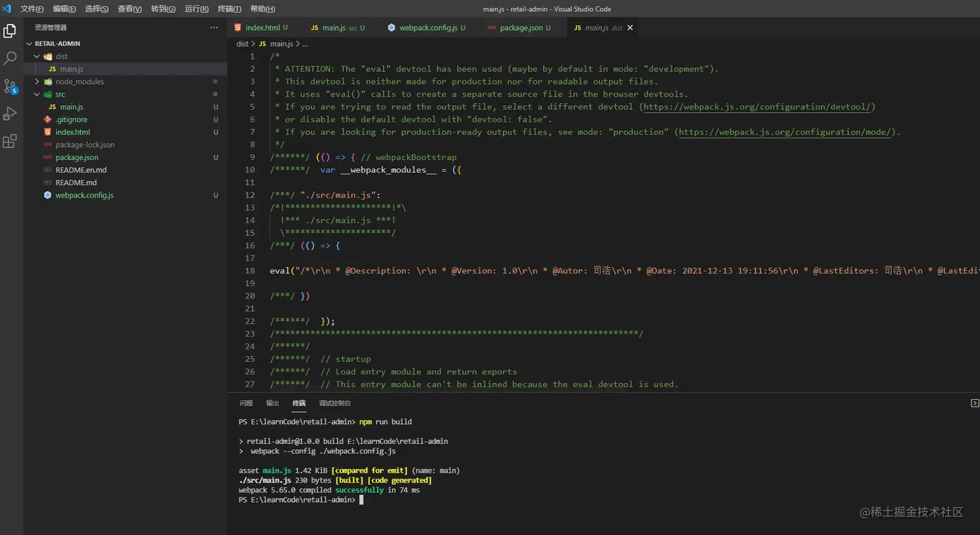This screenshot has width=980, height=535.
Task: Expand the node_modules folder
Action: (37, 82)
